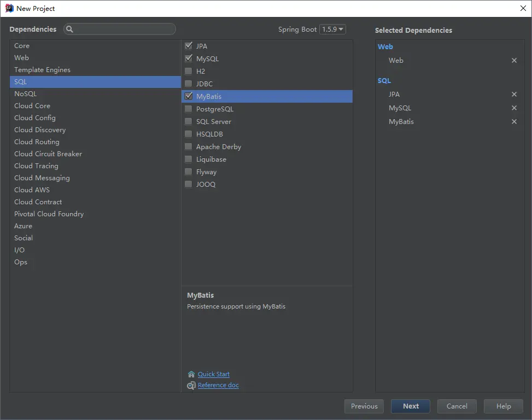Click the Web group header in Selected Dependencies
Viewport: 532px width, 420px height.
point(385,47)
